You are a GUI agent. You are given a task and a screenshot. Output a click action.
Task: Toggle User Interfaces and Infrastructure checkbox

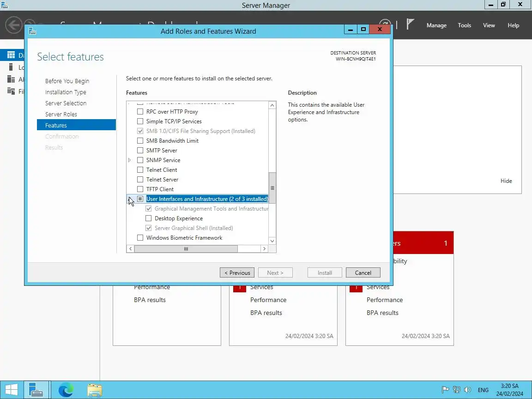[x=140, y=199]
